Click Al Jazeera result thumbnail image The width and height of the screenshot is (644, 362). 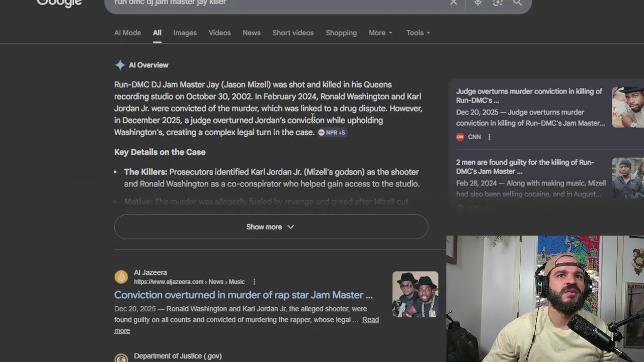tap(415, 295)
